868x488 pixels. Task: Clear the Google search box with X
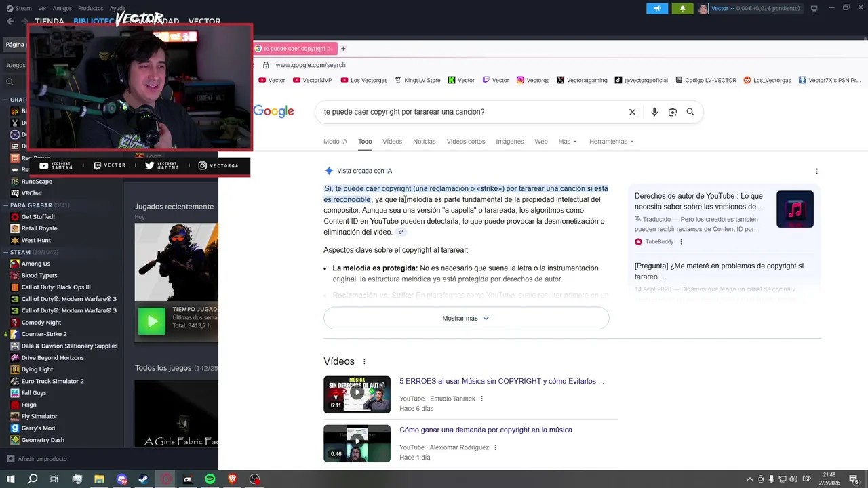(x=632, y=112)
